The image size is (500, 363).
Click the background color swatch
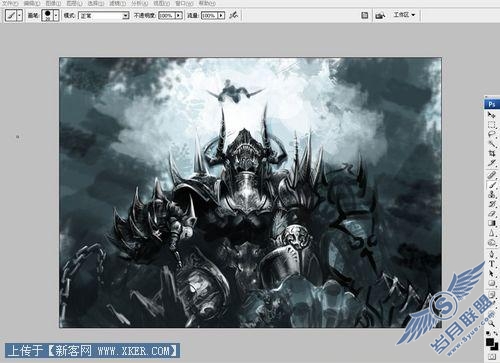point(495,347)
